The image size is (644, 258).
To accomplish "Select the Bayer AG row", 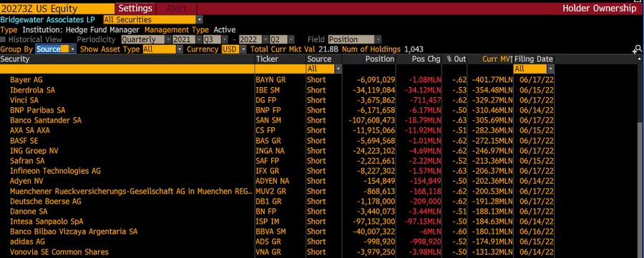I will (x=277, y=79).
